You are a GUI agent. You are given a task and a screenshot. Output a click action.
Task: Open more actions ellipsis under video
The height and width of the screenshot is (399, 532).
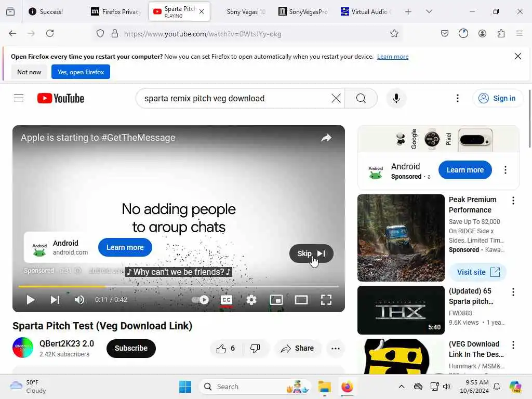(x=336, y=349)
